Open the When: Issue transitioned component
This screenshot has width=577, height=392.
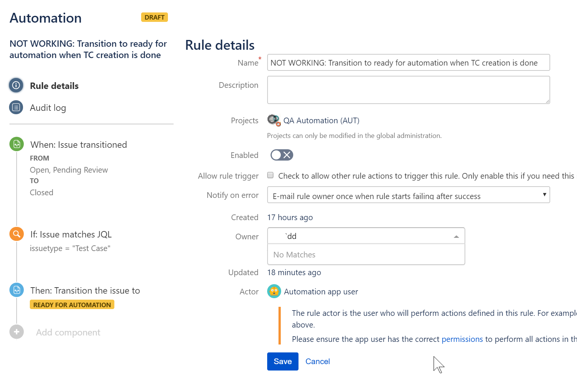click(79, 145)
